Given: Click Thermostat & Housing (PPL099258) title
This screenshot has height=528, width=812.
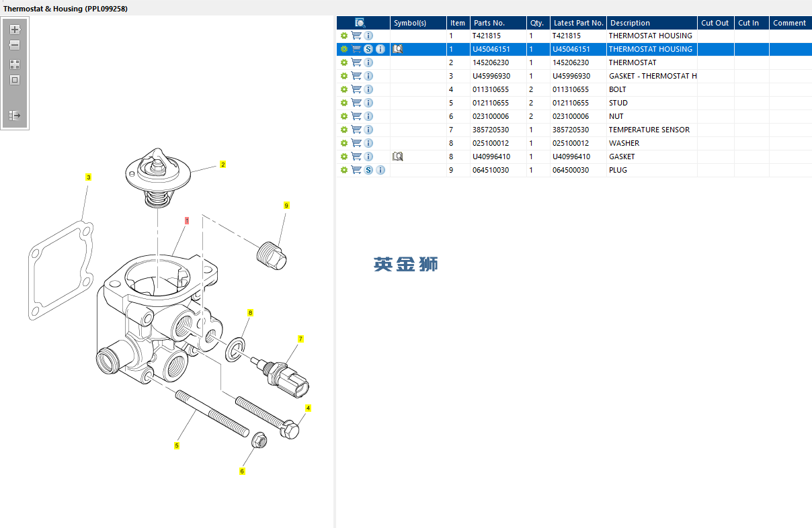Looking at the screenshot, I should pos(65,8).
